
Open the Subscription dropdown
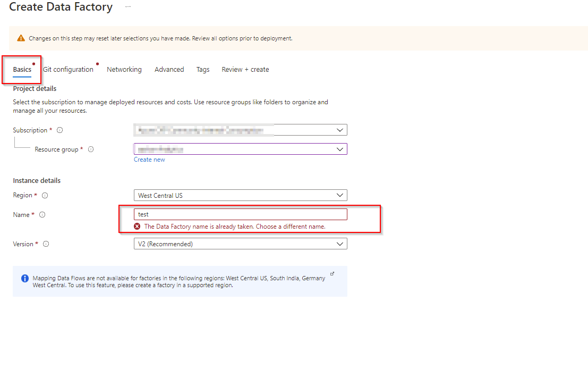point(241,130)
